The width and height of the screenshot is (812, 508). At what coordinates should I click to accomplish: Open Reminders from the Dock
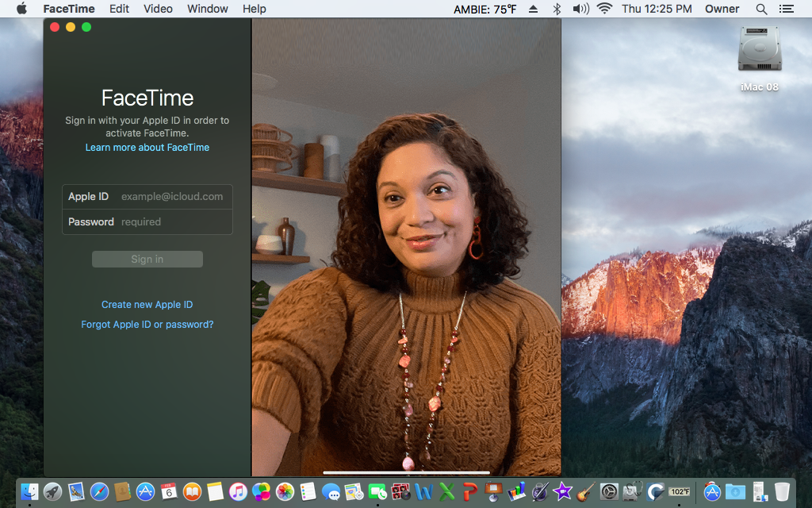coord(308,491)
